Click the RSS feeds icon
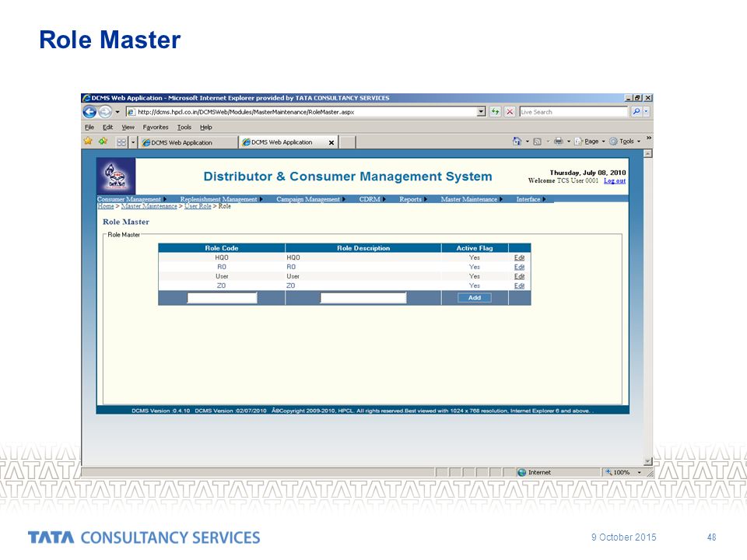Viewport: 747px width, 560px height. pos(538,142)
